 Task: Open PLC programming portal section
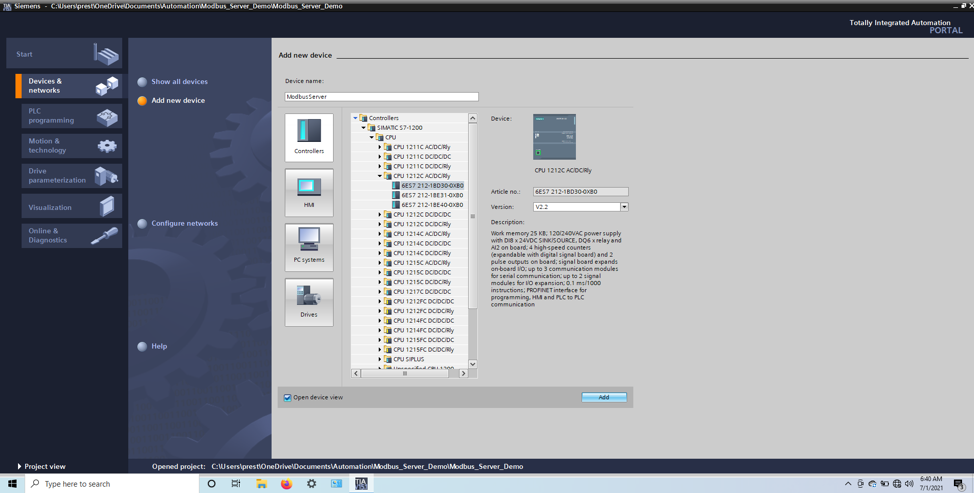pos(71,116)
